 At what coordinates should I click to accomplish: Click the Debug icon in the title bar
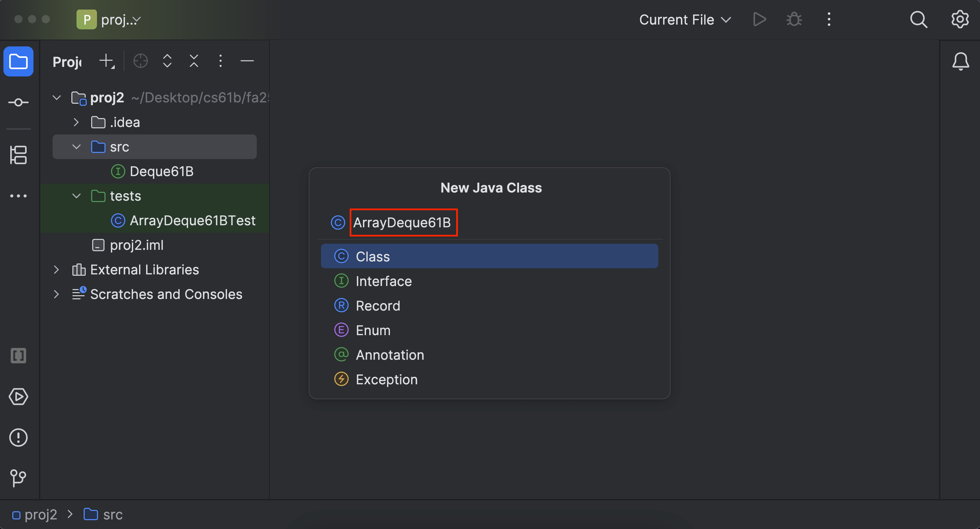[794, 19]
